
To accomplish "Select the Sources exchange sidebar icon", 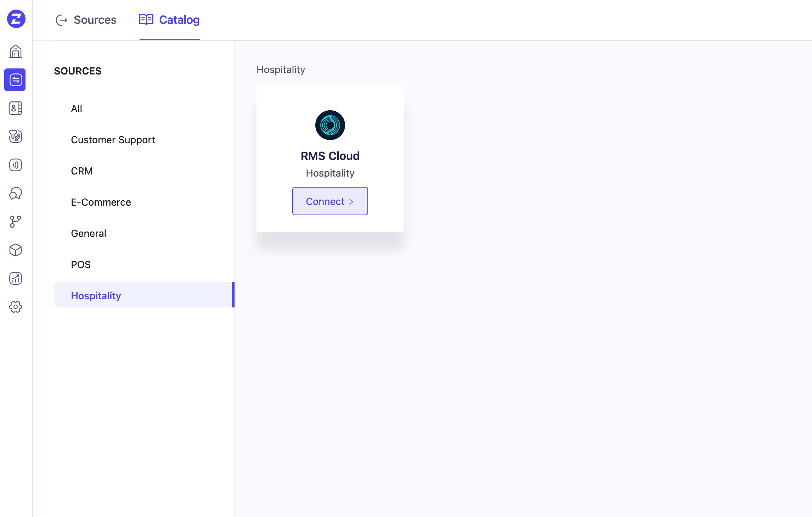I will pos(15,80).
